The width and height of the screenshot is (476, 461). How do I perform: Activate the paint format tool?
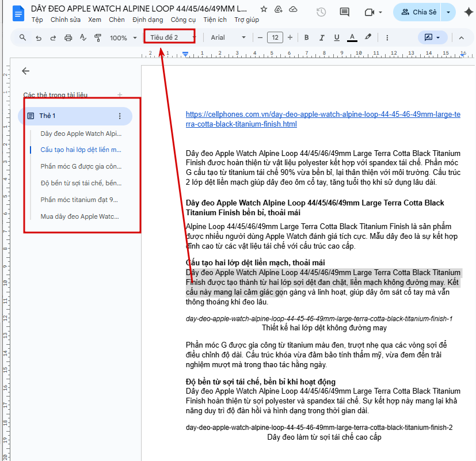click(x=98, y=37)
